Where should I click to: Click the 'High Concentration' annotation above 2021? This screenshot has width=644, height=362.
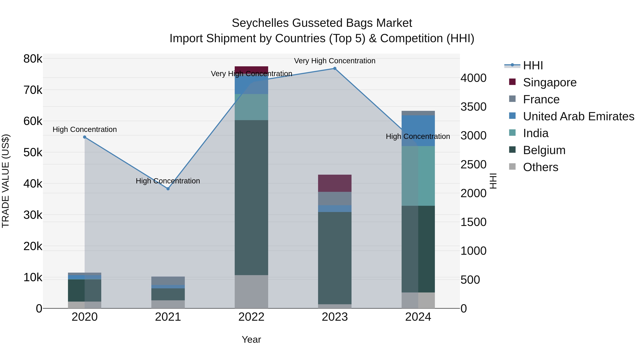(168, 181)
